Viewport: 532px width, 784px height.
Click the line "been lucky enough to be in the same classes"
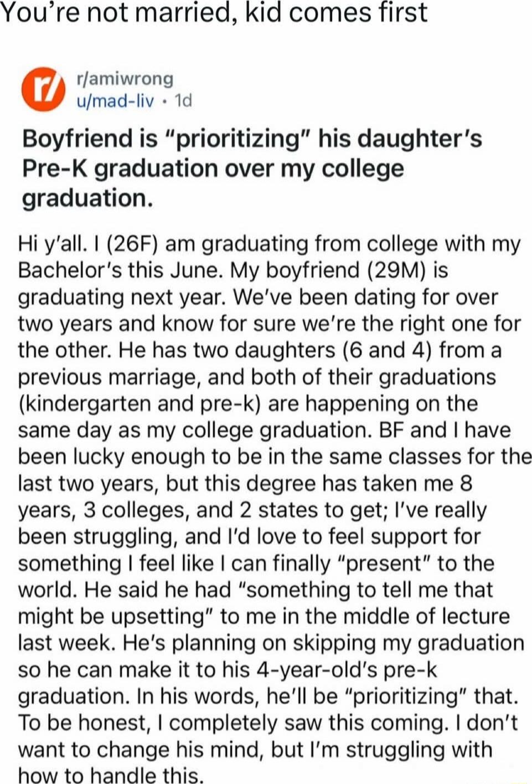coord(275,457)
